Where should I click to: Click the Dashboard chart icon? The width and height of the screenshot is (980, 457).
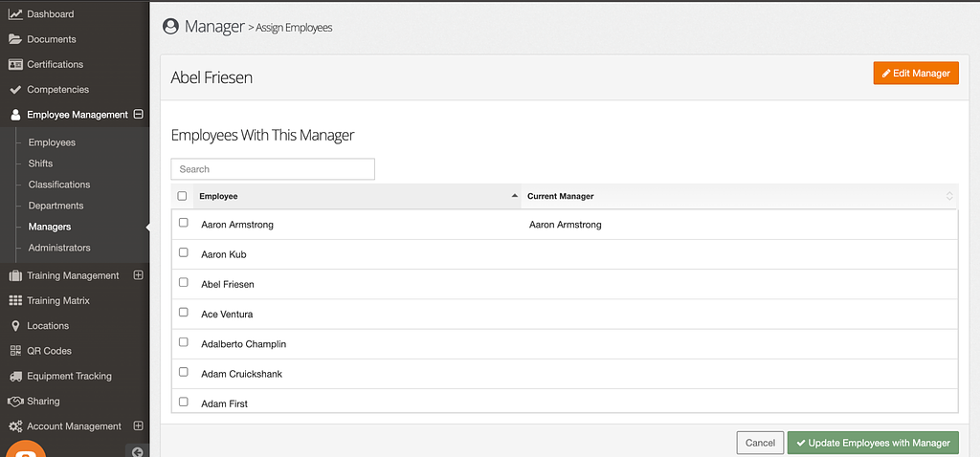click(x=15, y=14)
